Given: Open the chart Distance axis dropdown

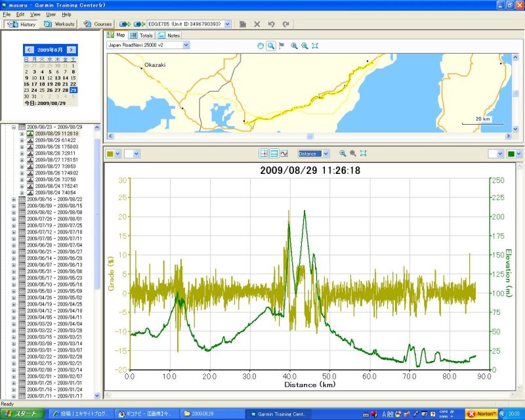Looking at the screenshot, I should [x=325, y=154].
